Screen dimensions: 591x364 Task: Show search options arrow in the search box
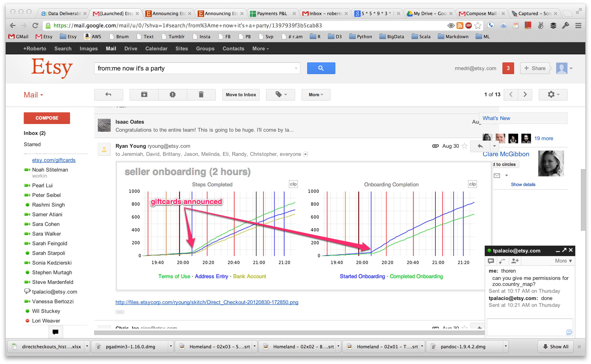(296, 69)
